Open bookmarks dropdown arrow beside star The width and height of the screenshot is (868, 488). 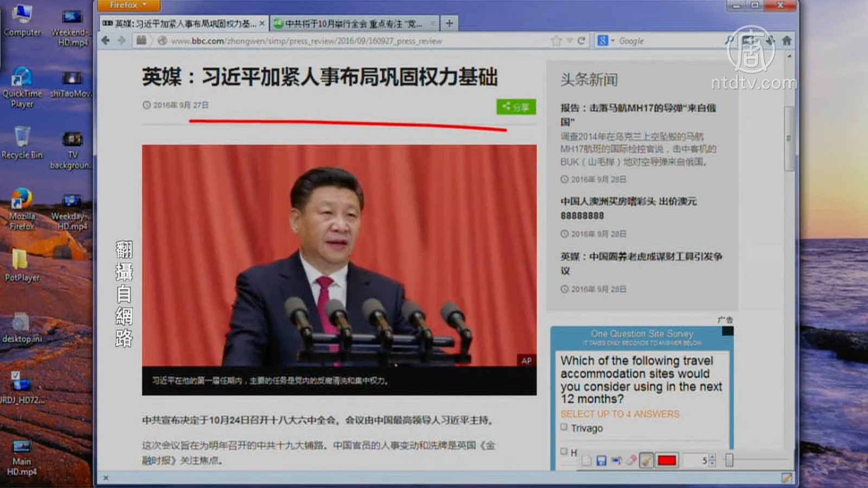click(x=569, y=41)
